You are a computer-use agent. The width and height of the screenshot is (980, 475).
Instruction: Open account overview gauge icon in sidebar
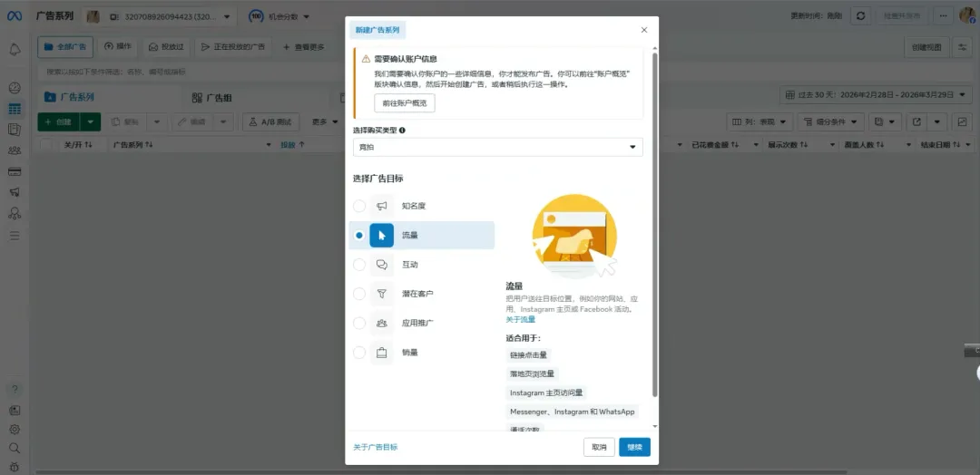pos(15,88)
